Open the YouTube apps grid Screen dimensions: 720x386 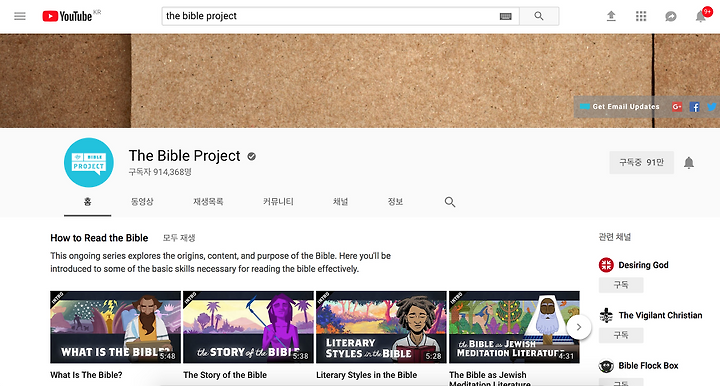(641, 17)
